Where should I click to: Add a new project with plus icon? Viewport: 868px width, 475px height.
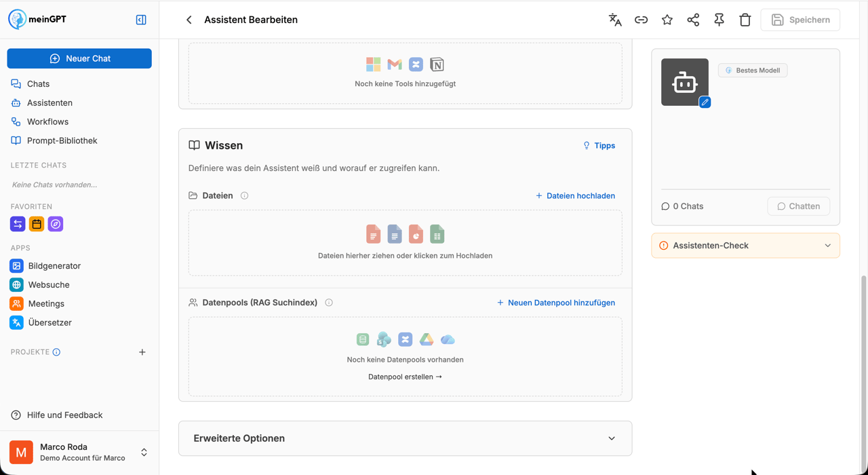142,352
